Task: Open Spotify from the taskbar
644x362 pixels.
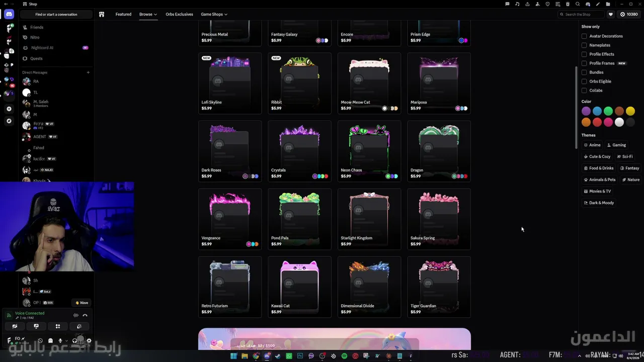Action: point(344,356)
